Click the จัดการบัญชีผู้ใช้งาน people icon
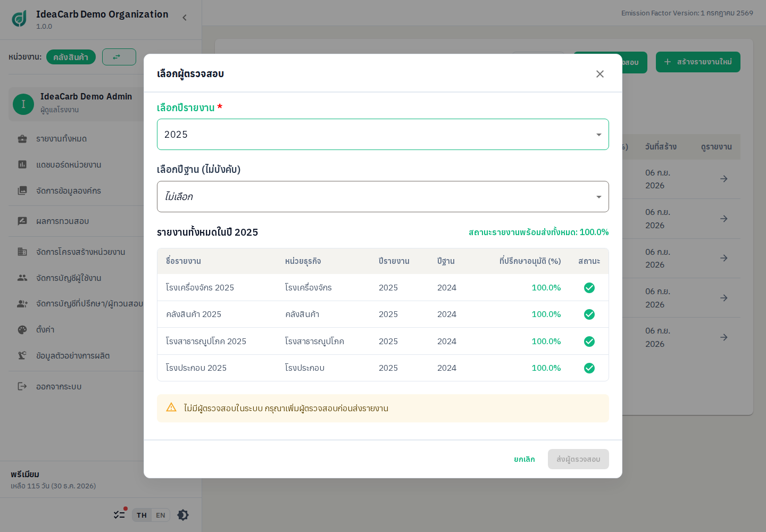766x532 pixels. [22, 278]
